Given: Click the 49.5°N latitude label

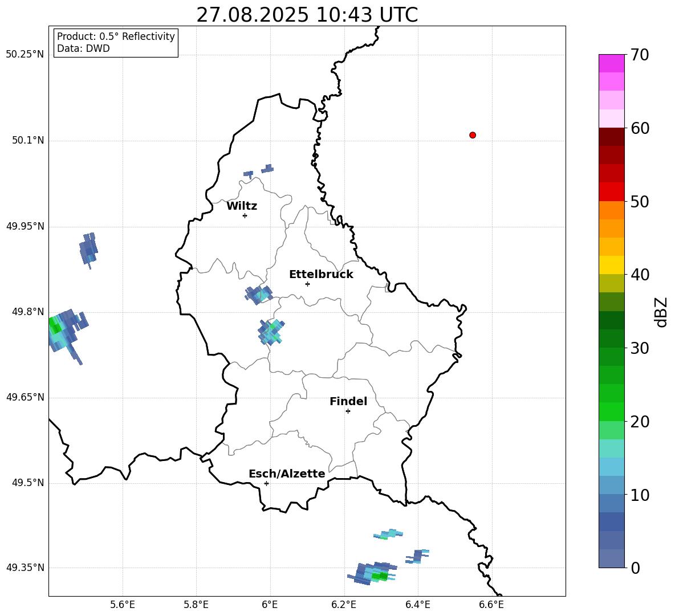Looking at the screenshot, I should coord(28,483).
